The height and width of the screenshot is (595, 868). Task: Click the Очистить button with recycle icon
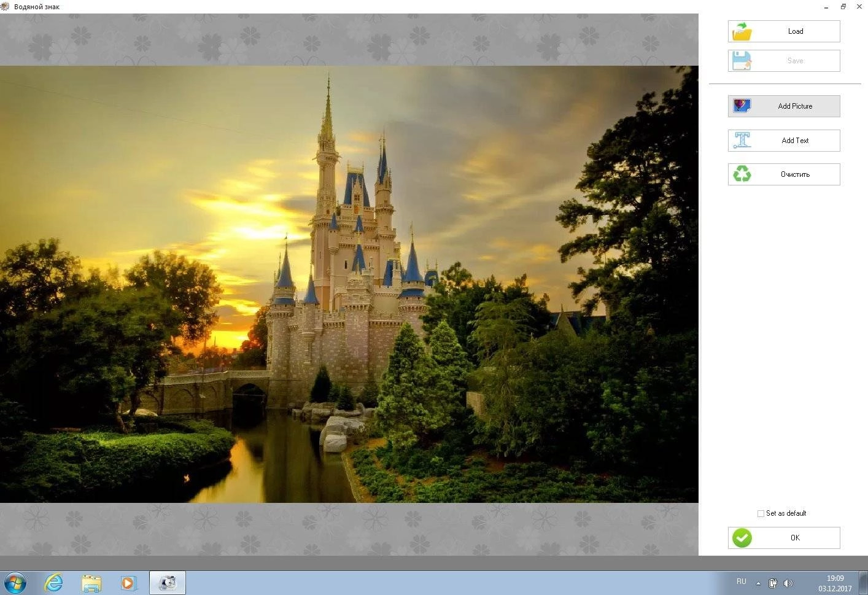coord(784,174)
